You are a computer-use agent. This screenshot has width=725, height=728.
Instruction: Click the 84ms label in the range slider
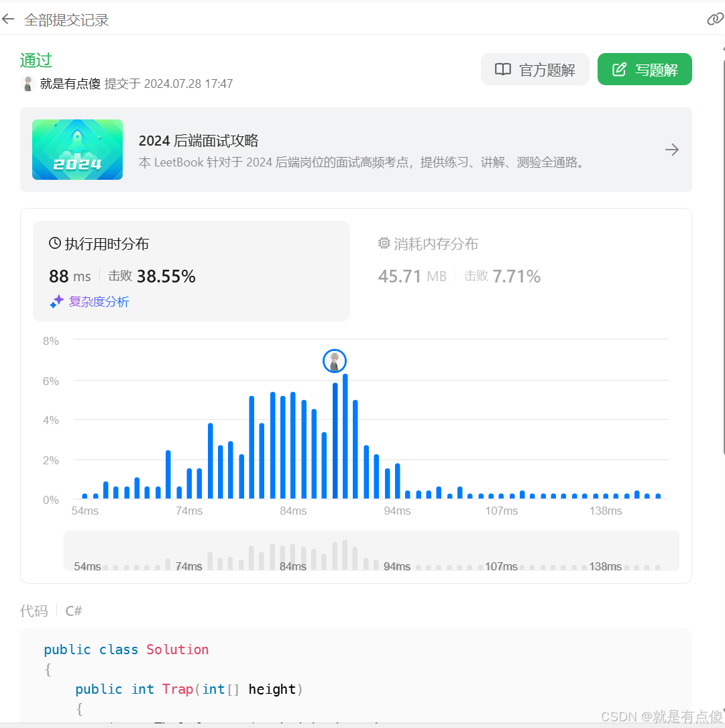point(293,566)
